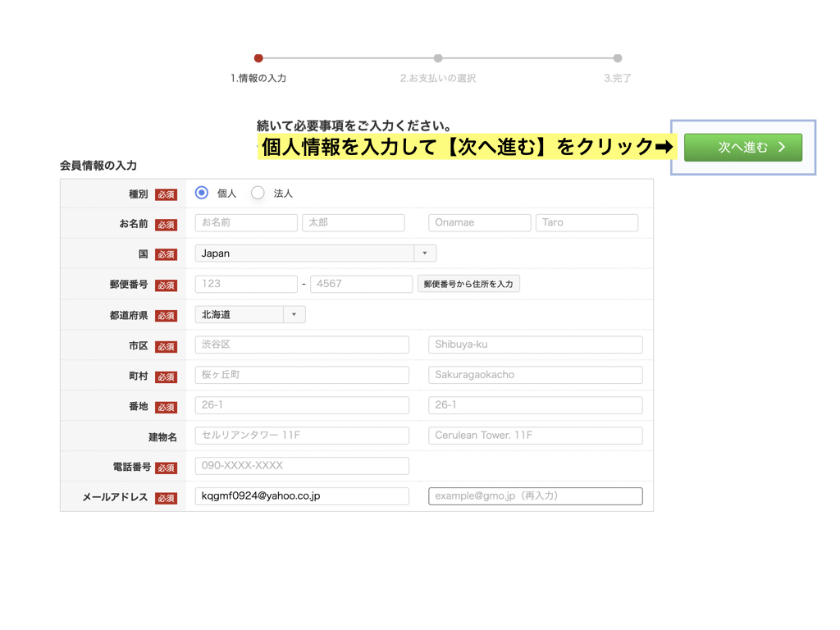Click the Onamae romaji name field

[479, 223]
